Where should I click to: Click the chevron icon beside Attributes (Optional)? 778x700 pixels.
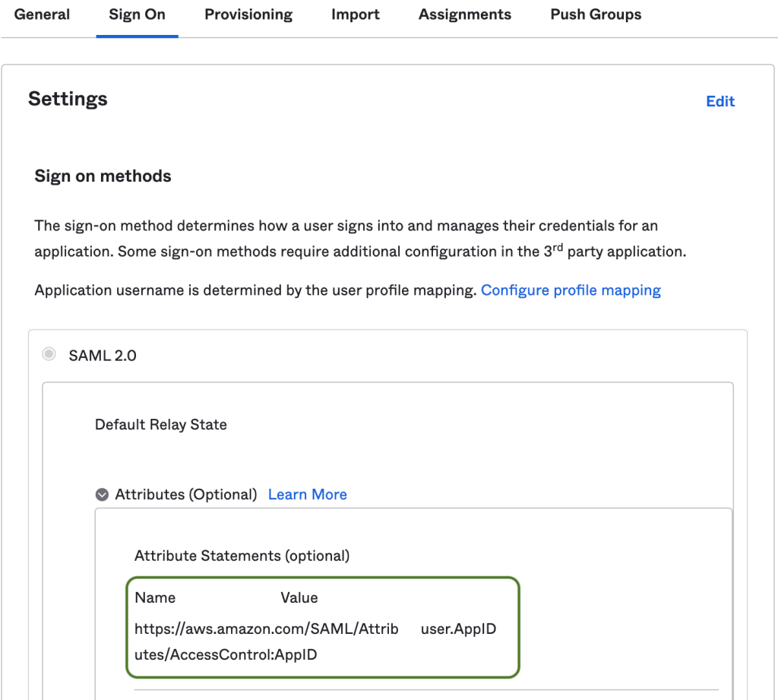(101, 494)
